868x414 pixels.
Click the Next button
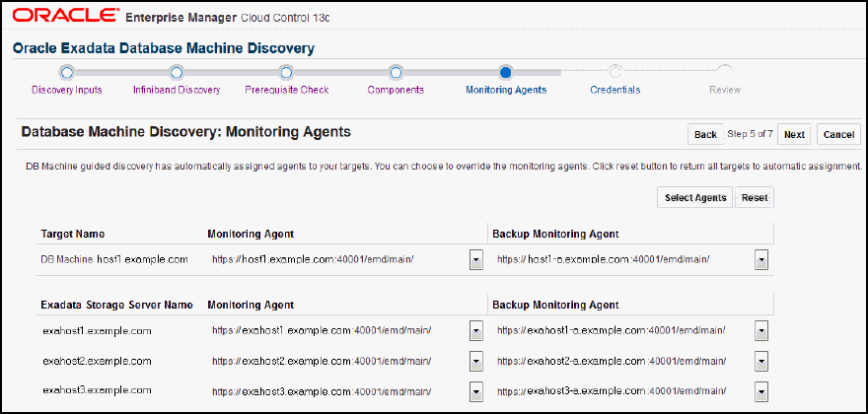(x=794, y=134)
